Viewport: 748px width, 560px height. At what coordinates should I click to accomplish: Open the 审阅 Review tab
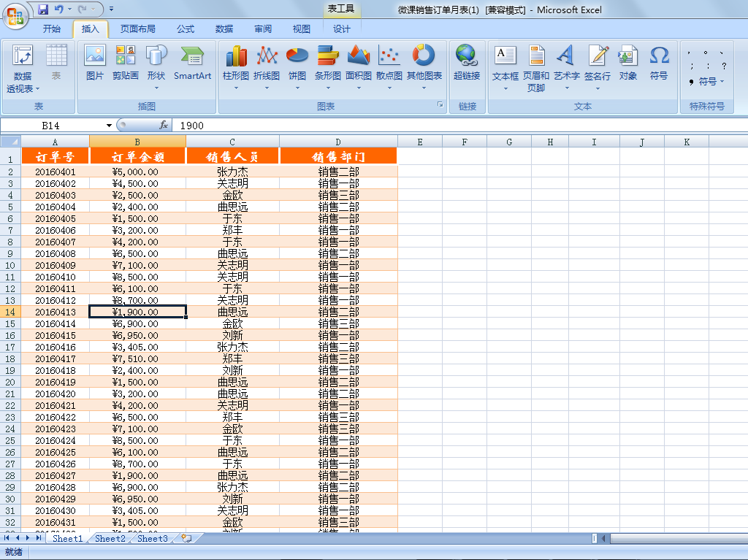(263, 29)
